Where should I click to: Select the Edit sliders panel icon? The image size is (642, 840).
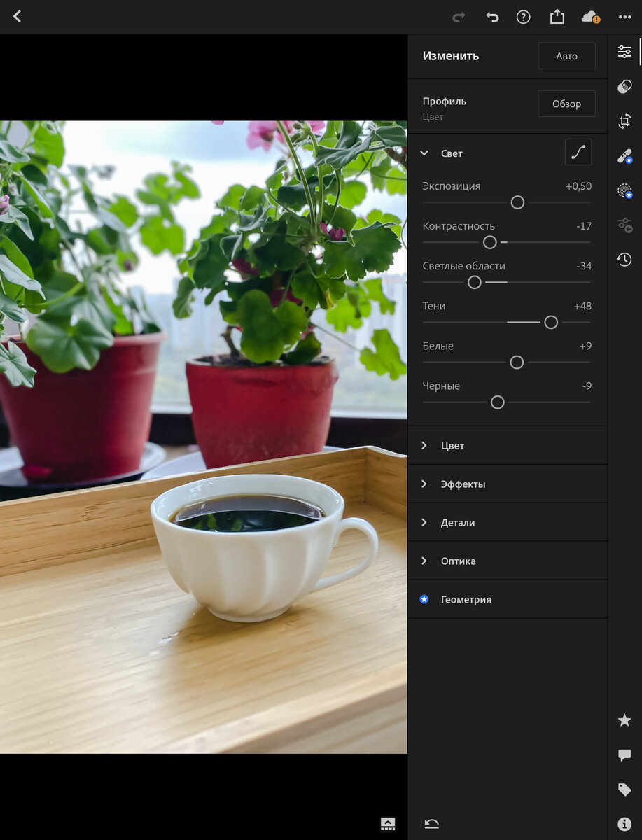coord(624,52)
